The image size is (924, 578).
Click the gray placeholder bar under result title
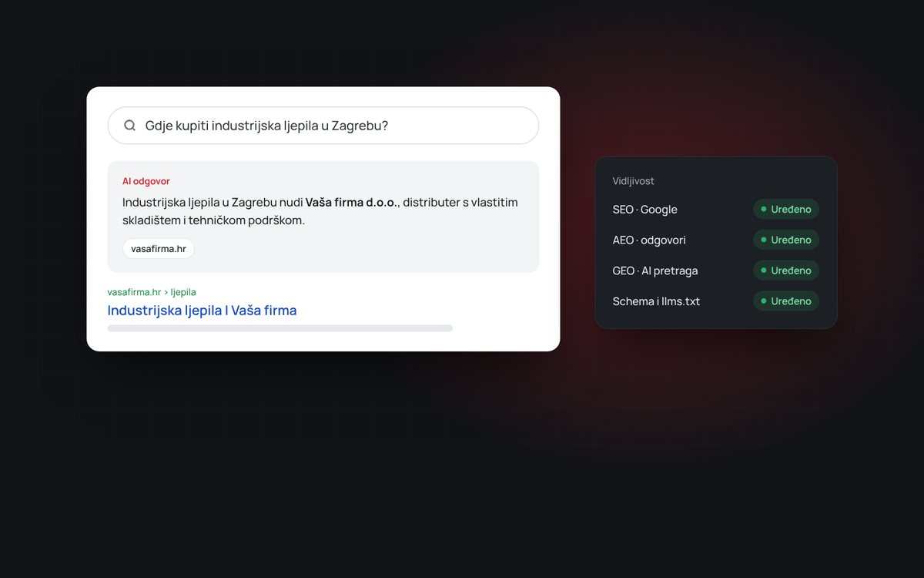pos(280,328)
